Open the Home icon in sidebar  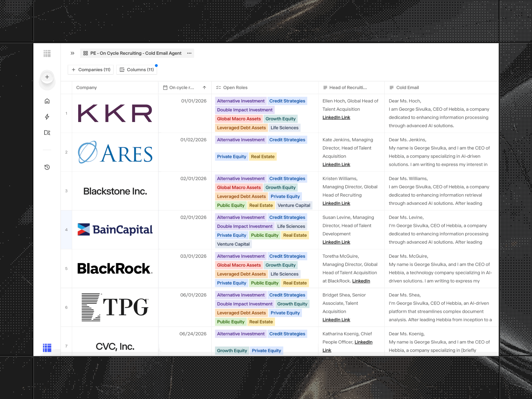pyautogui.click(x=47, y=101)
